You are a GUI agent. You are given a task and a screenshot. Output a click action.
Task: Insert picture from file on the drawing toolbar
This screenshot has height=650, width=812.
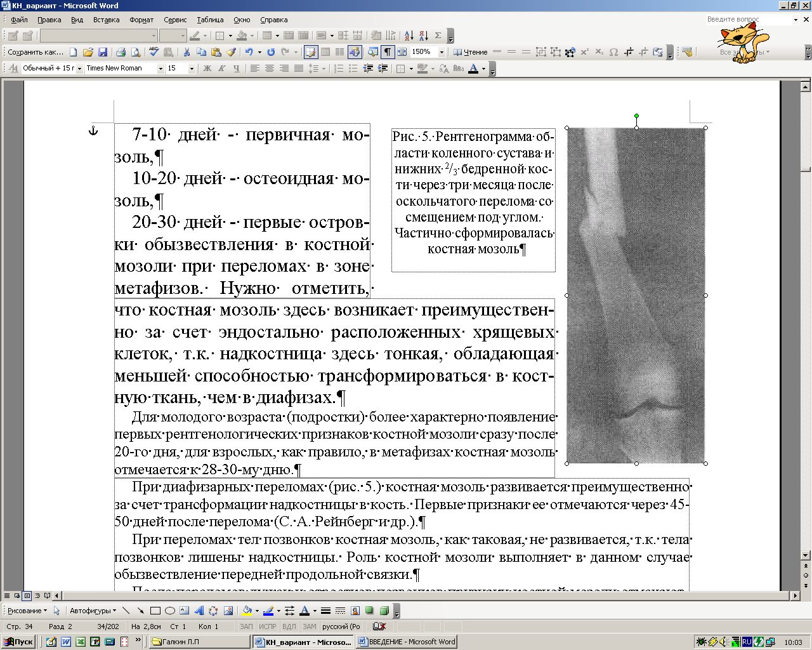coord(228,611)
